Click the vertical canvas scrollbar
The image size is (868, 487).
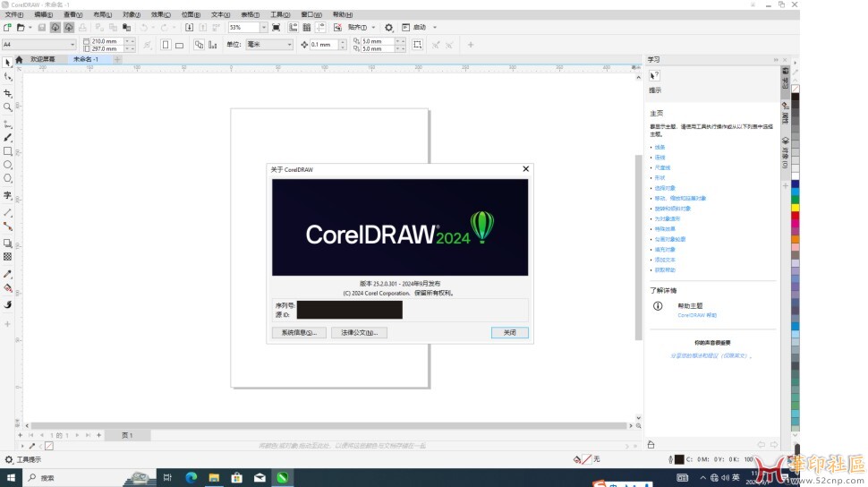(638, 247)
